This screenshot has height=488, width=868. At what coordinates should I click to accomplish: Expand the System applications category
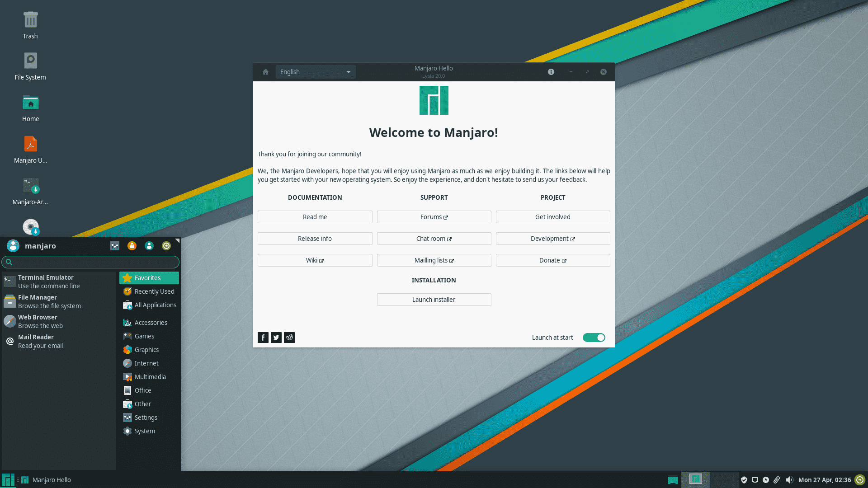click(144, 431)
